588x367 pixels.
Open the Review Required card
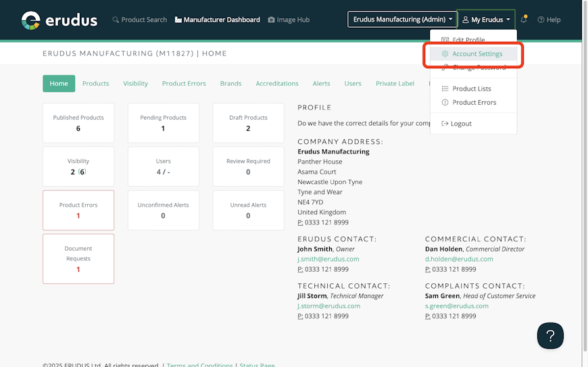pyautogui.click(x=248, y=166)
